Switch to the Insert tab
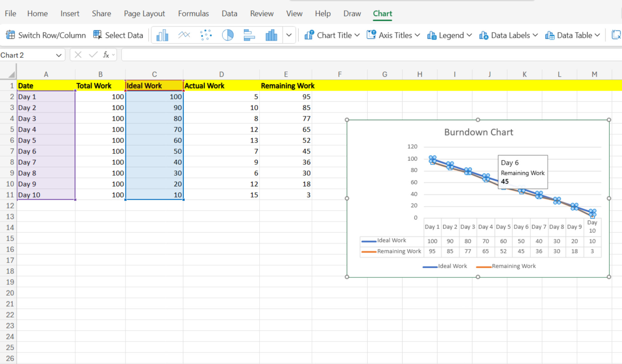This screenshot has width=622, height=364. click(70, 13)
